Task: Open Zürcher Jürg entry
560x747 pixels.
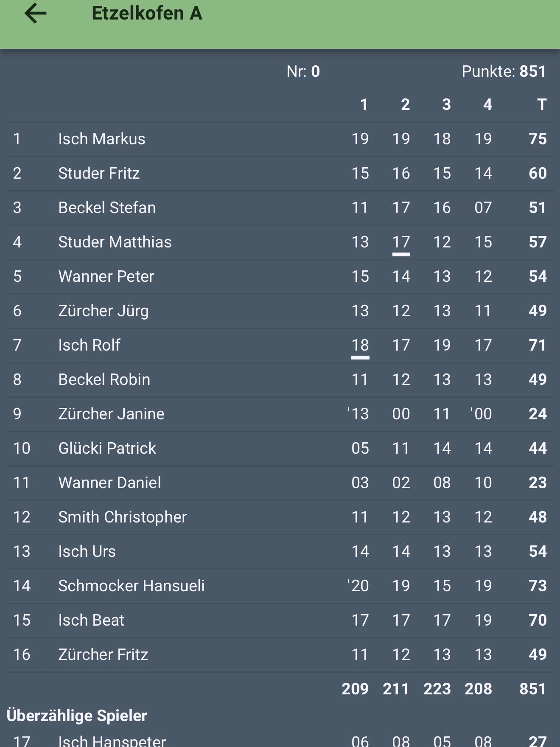Action: [280, 311]
